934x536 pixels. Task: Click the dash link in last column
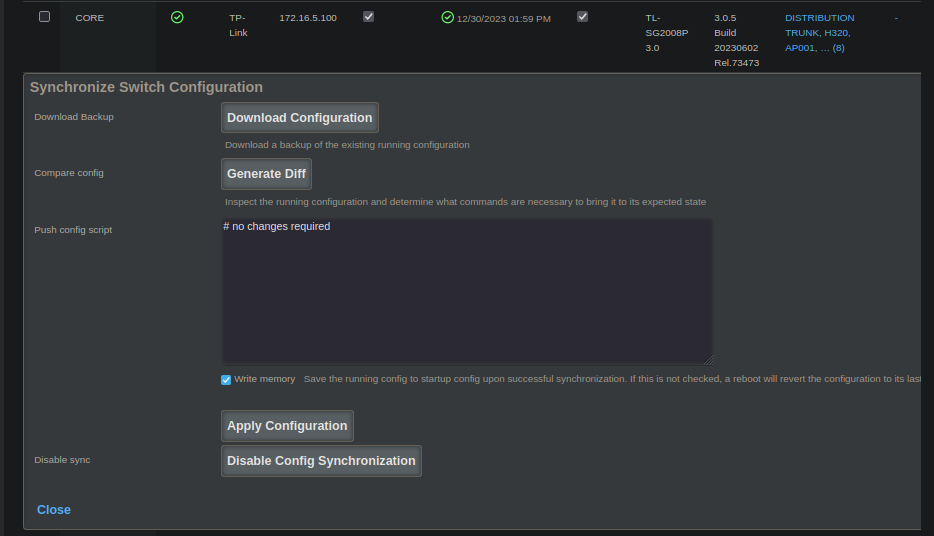pos(896,18)
